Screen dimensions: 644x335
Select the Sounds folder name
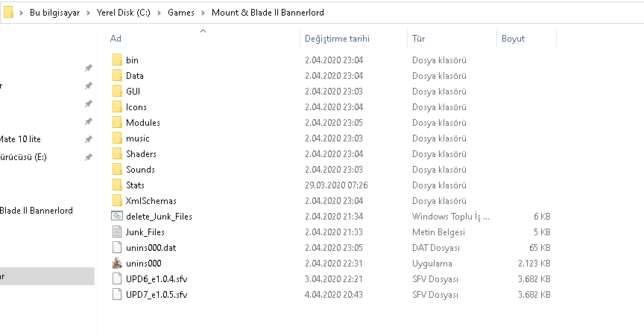(x=140, y=169)
